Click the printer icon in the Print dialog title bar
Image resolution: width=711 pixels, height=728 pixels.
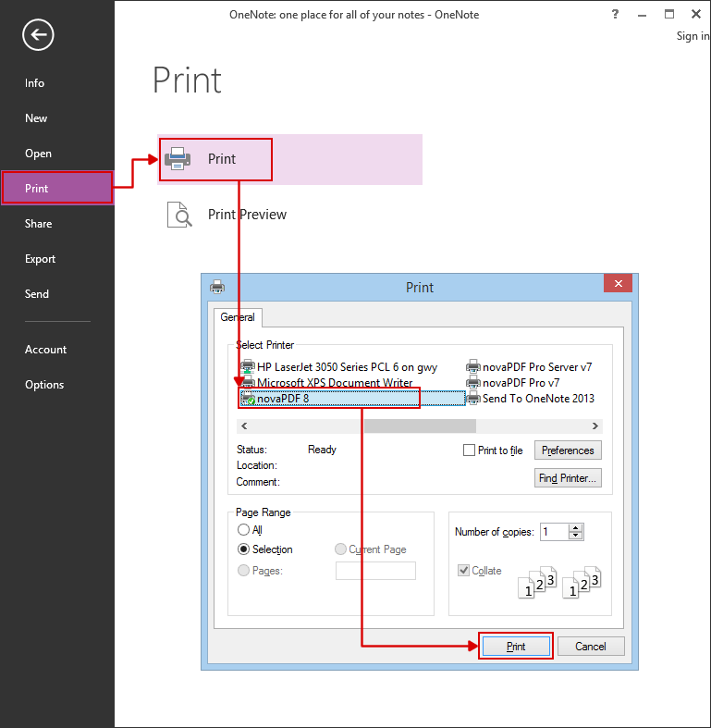click(x=217, y=287)
